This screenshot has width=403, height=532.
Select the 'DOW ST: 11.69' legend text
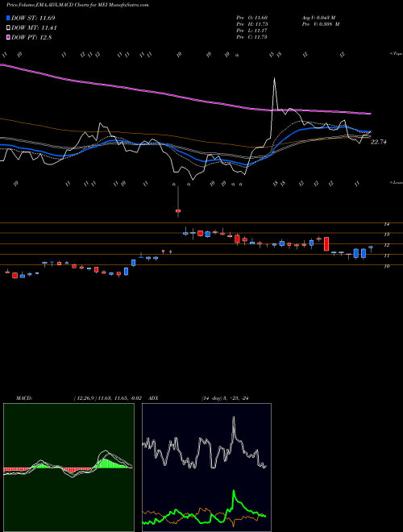[33, 18]
